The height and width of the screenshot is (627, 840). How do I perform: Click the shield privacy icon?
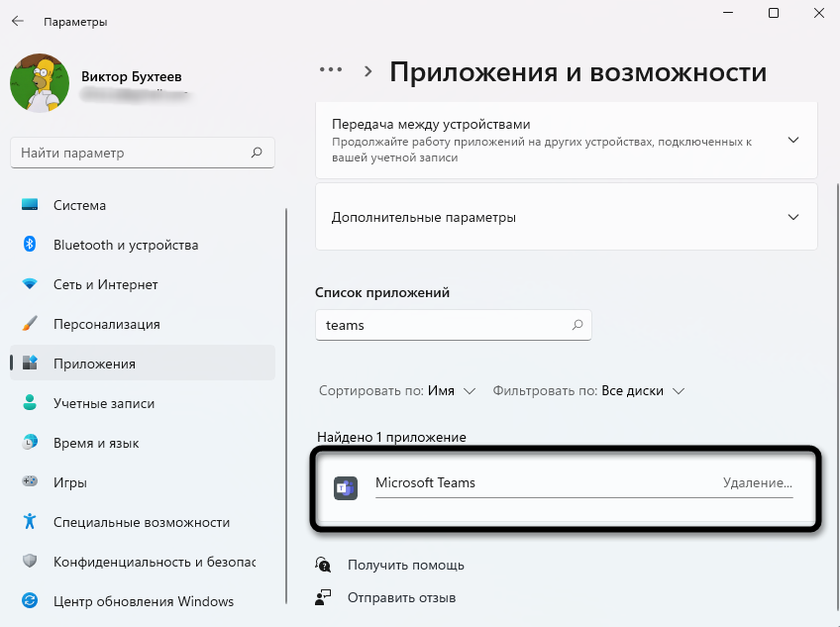30,561
